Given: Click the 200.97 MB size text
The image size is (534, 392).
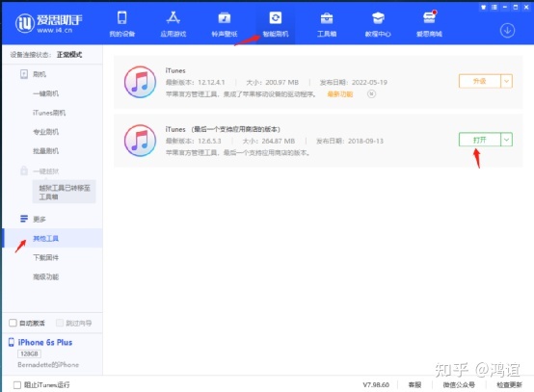Looking at the screenshot, I should [x=281, y=82].
